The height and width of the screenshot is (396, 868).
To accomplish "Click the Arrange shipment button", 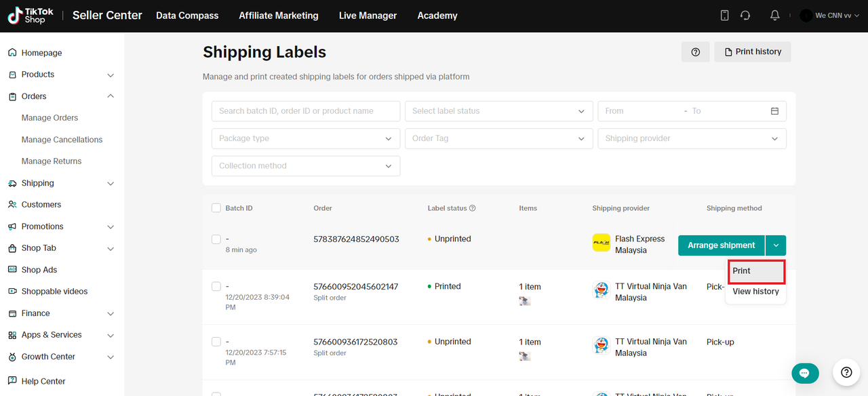I will click(x=721, y=245).
